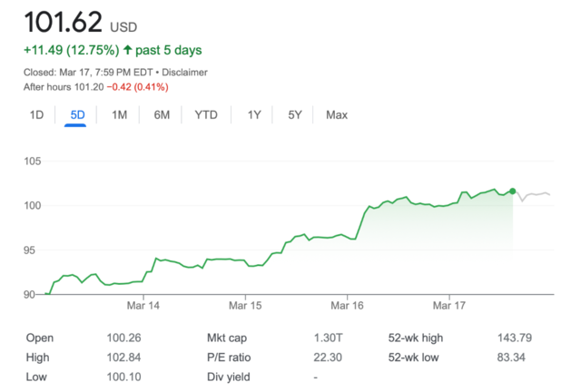Open the 6M chart view
The width and height of the screenshot is (581, 392).
[162, 115]
